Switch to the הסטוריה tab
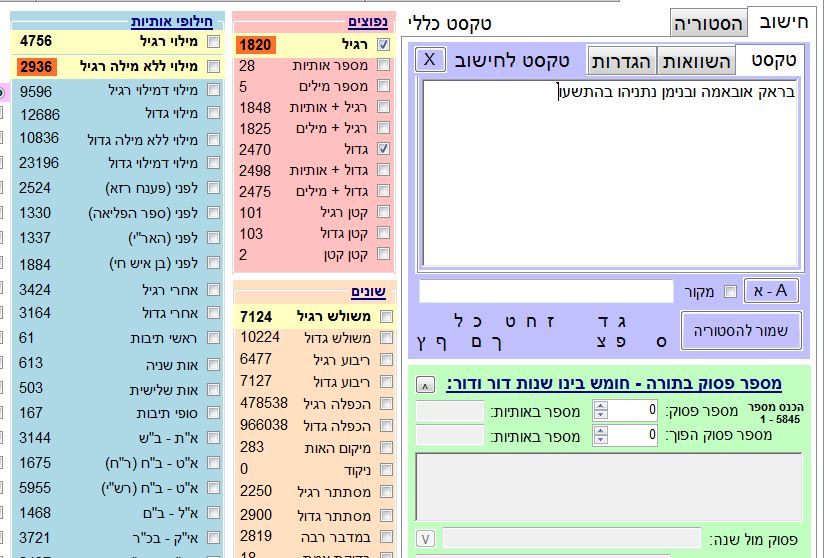The image size is (824, 558). pyautogui.click(x=708, y=24)
